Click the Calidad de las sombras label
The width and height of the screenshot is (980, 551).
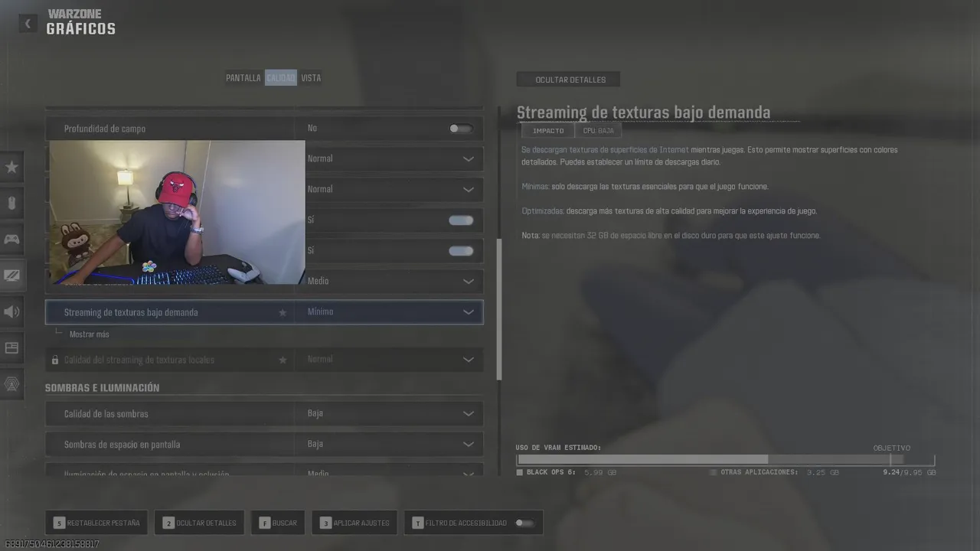[x=106, y=414]
